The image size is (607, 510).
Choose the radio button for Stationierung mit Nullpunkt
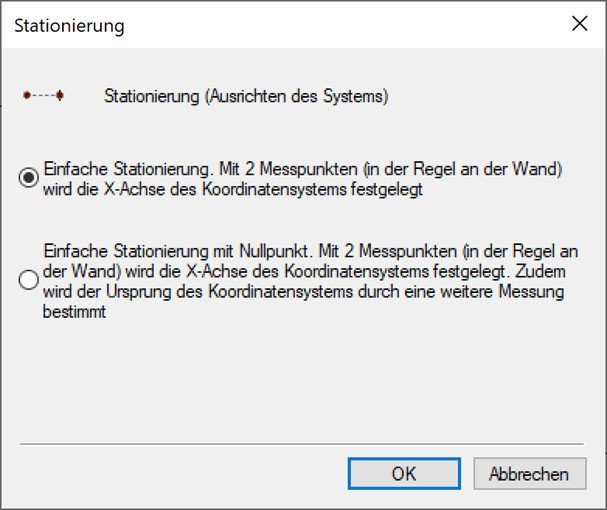tap(29, 280)
